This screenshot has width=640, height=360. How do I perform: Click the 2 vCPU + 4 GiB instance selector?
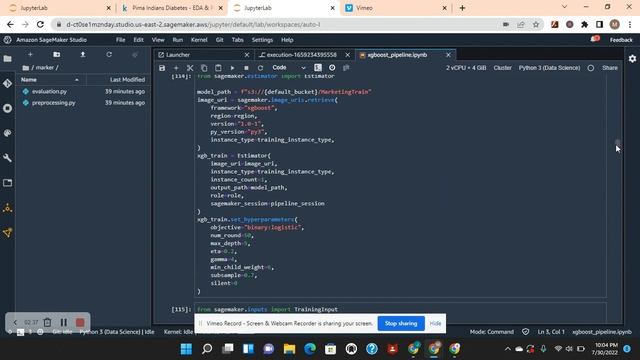tap(466, 68)
